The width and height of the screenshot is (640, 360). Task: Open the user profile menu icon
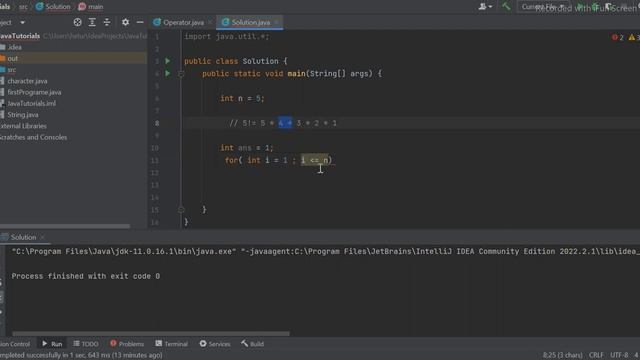[484, 7]
